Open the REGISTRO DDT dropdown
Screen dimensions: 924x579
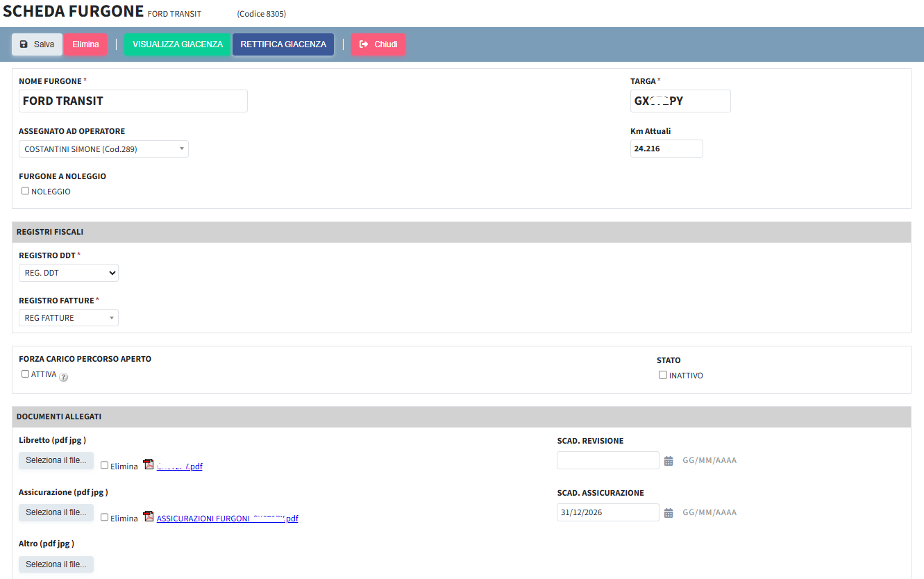coord(69,273)
